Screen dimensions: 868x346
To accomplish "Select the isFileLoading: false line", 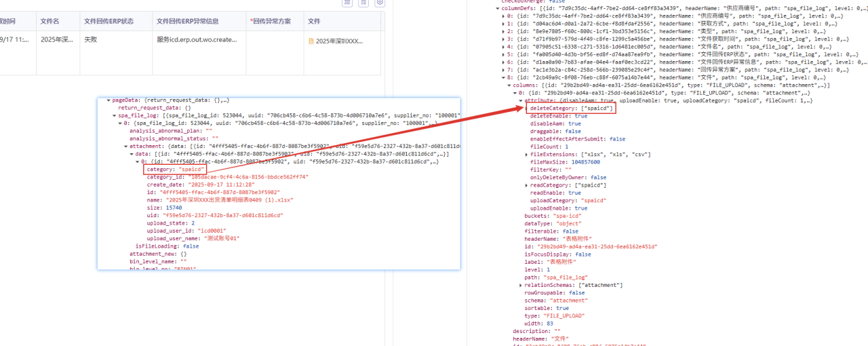I will pyautogui.click(x=167, y=246).
